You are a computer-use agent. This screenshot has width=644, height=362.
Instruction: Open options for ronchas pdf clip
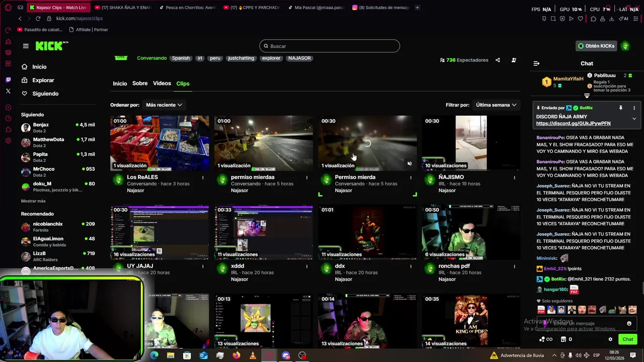[514, 266]
